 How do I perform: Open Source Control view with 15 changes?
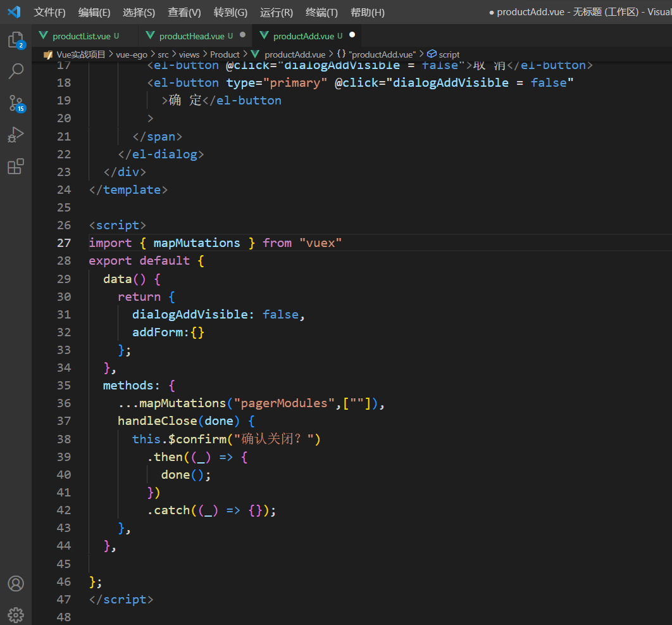click(16, 103)
